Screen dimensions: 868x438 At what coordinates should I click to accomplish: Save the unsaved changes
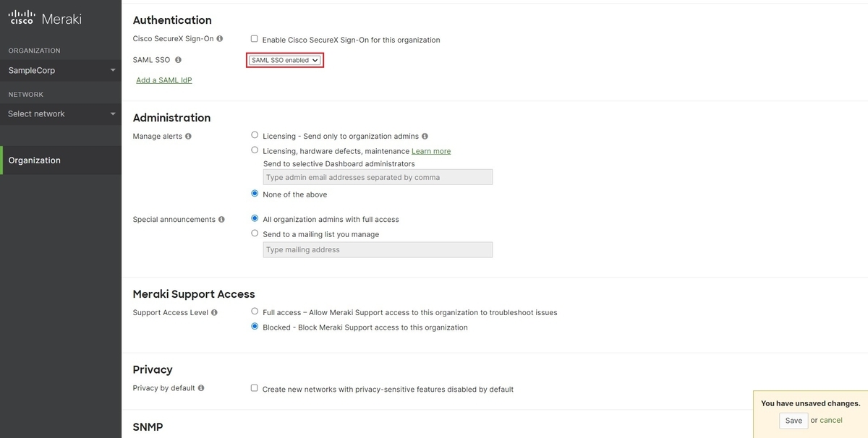[x=793, y=421]
